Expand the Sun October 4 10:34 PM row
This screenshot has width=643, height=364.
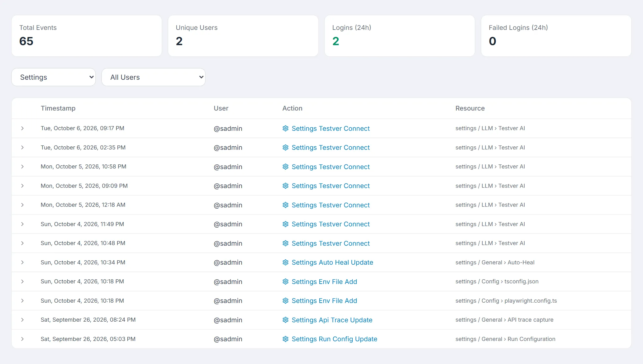22,262
